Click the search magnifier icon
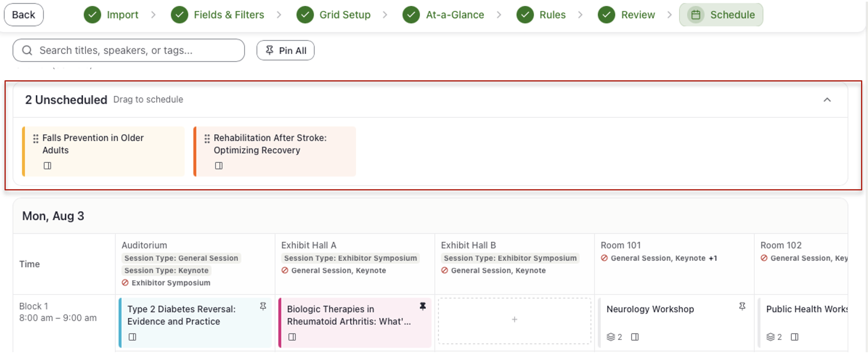 (x=27, y=50)
